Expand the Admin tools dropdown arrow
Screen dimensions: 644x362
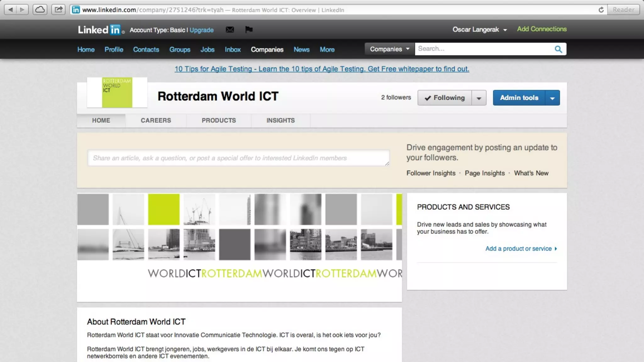552,98
